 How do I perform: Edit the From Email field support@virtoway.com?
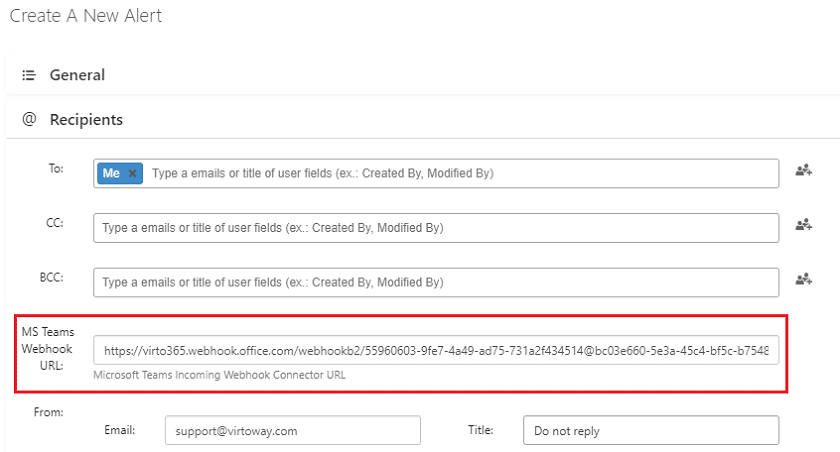pos(292,431)
